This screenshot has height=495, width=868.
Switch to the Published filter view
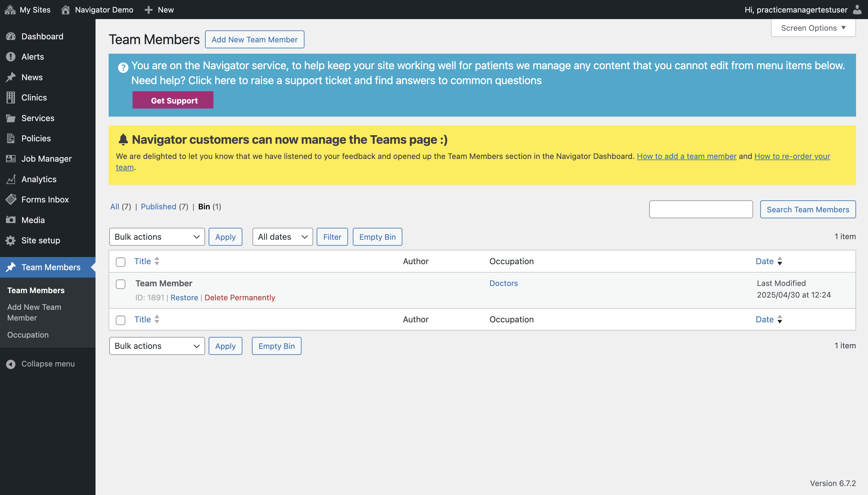coord(158,206)
